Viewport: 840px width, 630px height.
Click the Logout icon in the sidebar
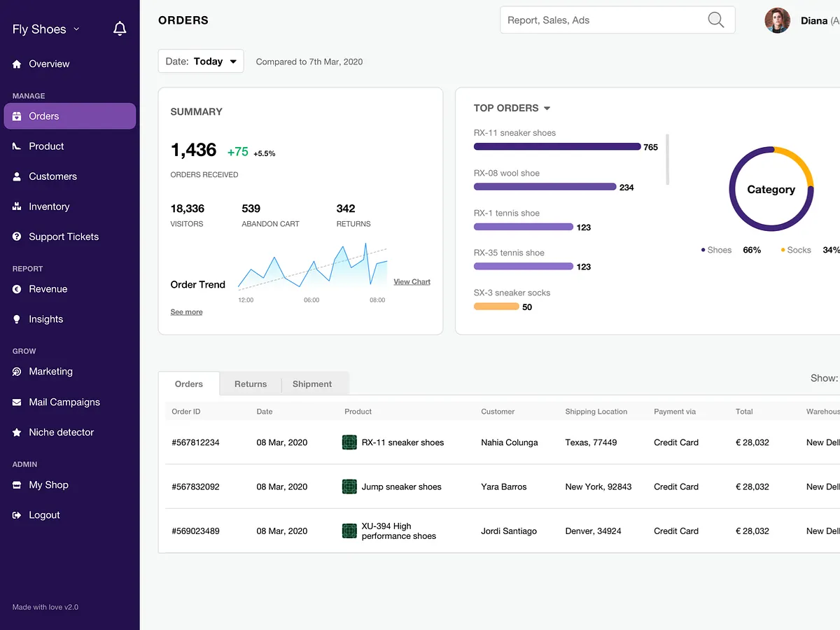[16, 514]
